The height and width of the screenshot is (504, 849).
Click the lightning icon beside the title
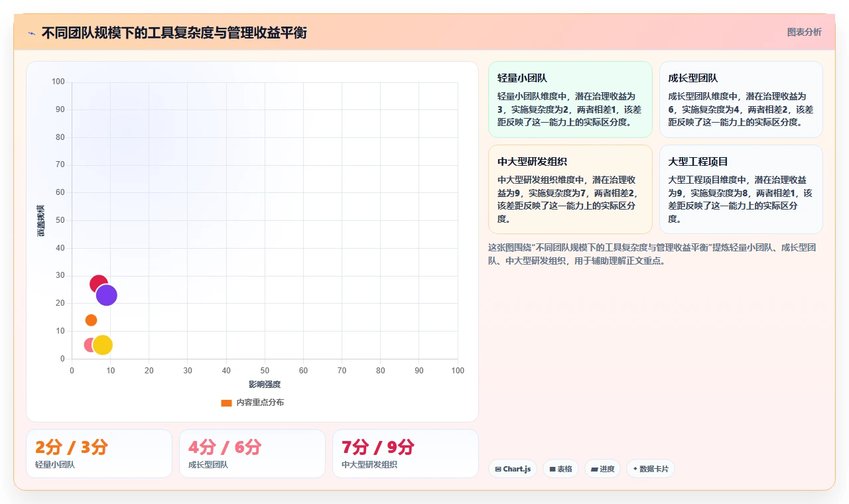(32, 33)
